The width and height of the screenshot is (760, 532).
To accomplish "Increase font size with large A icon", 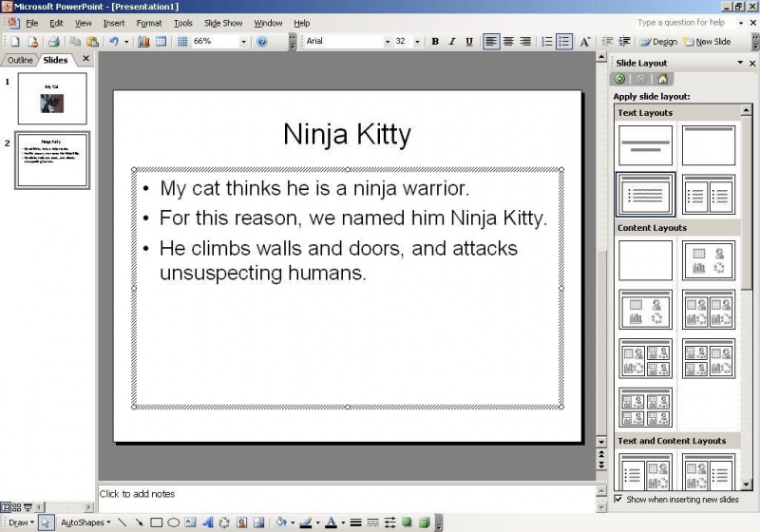I will pyautogui.click(x=585, y=42).
